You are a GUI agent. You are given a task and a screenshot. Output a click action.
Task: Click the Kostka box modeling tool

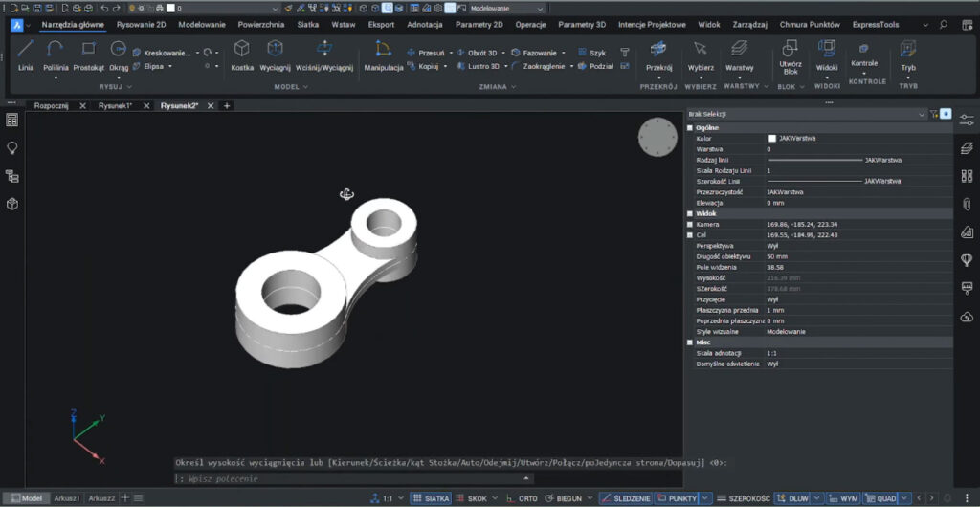[242, 55]
